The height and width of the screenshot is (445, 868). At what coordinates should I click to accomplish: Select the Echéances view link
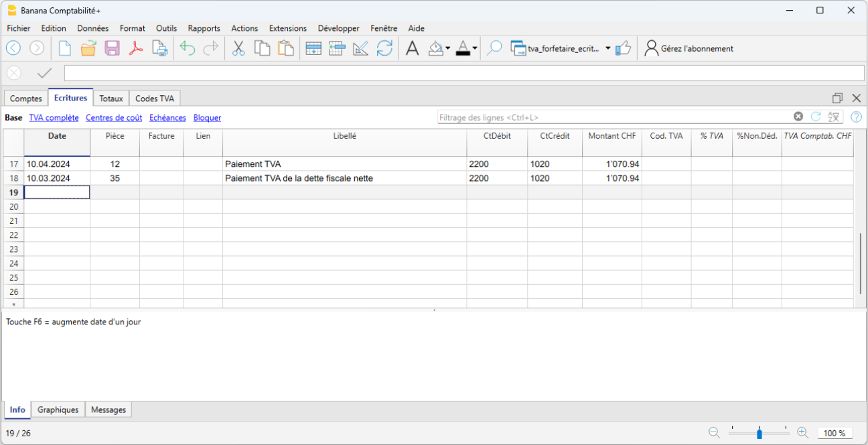click(x=168, y=117)
